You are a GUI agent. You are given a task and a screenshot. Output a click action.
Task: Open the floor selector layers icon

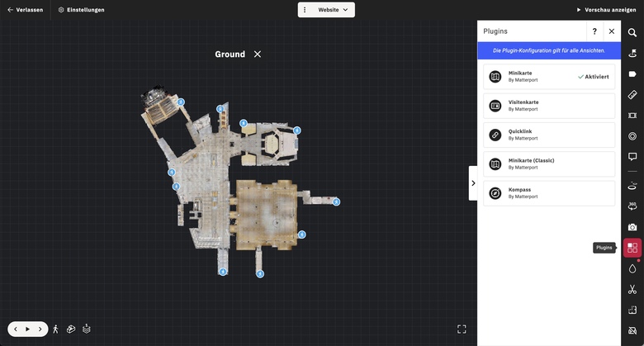click(86, 329)
